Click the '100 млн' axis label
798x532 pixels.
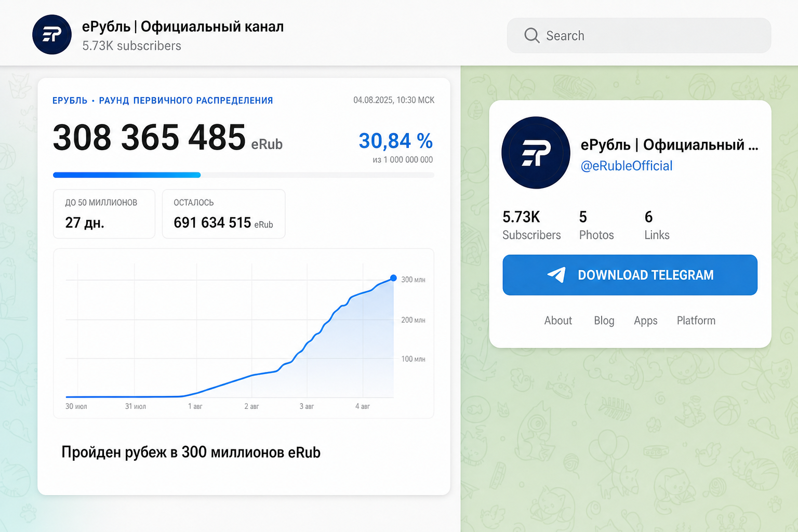(413, 359)
